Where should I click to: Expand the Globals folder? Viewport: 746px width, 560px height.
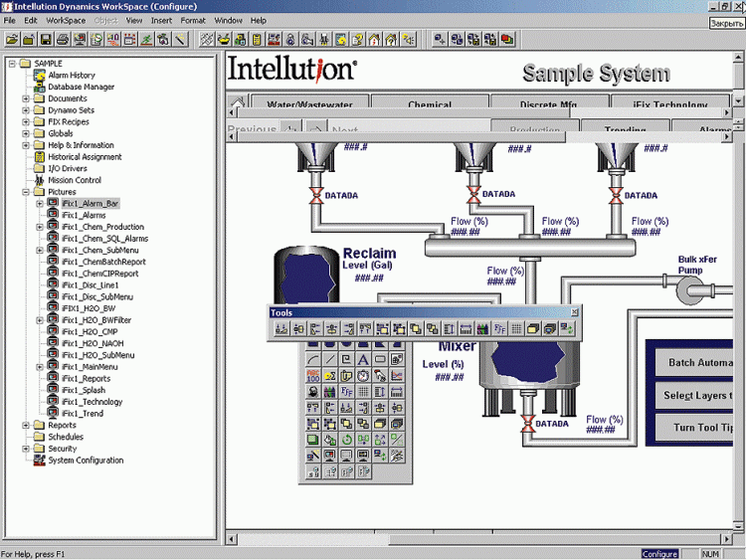[x=26, y=133]
